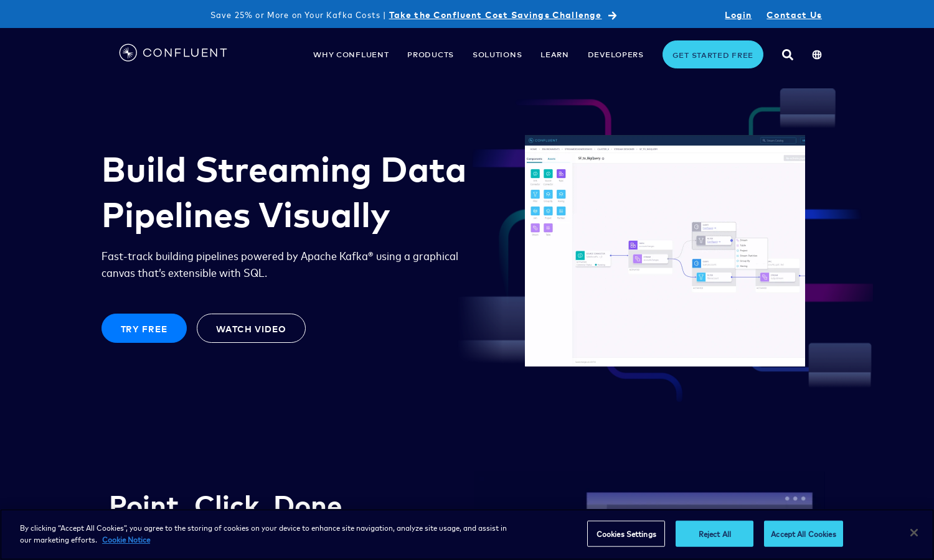
Task: Open the search magnifier icon
Action: point(788,55)
